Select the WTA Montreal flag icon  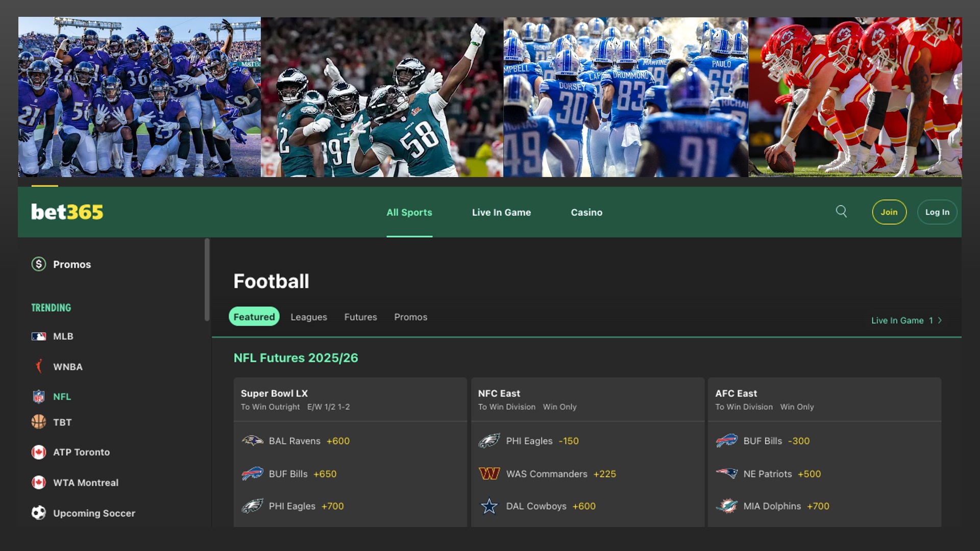tap(39, 483)
